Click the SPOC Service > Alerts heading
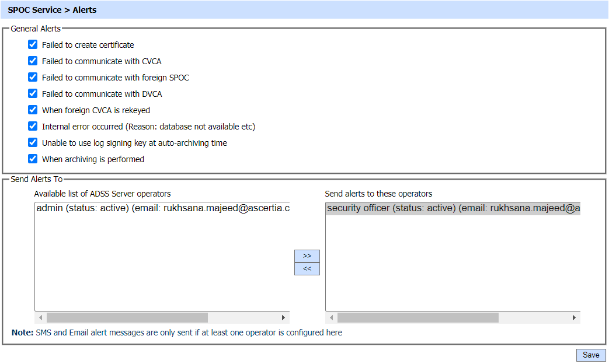Screen dimensions: 609x364 click(x=53, y=10)
